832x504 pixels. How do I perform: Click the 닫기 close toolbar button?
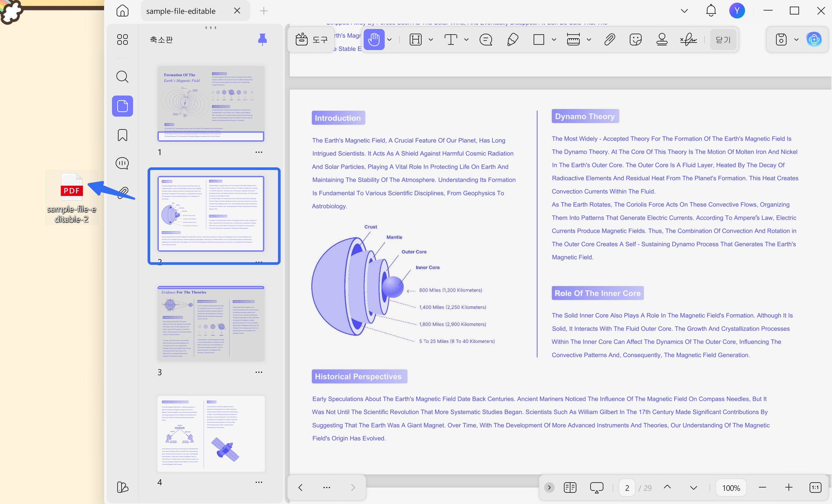click(x=723, y=40)
